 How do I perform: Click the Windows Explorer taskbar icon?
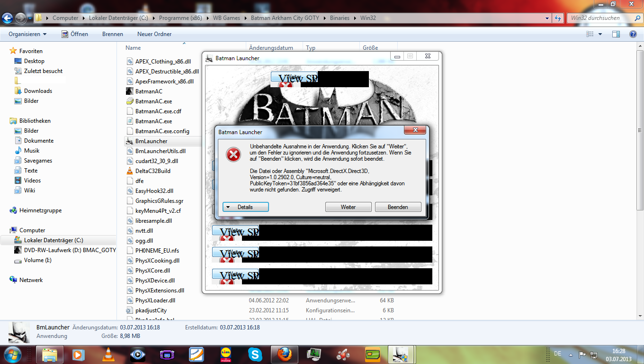[x=50, y=354]
